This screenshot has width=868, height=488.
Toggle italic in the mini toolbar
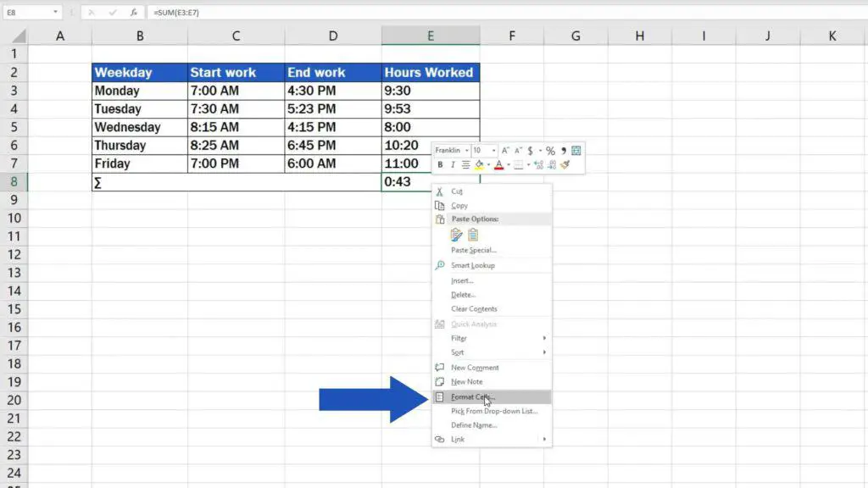pyautogui.click(x=453, y=165)
